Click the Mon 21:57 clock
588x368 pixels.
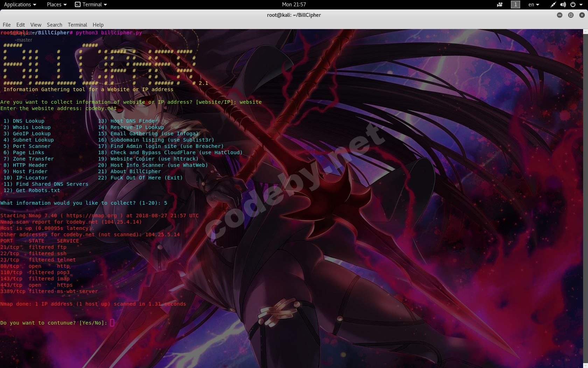[x=294, y=5]
